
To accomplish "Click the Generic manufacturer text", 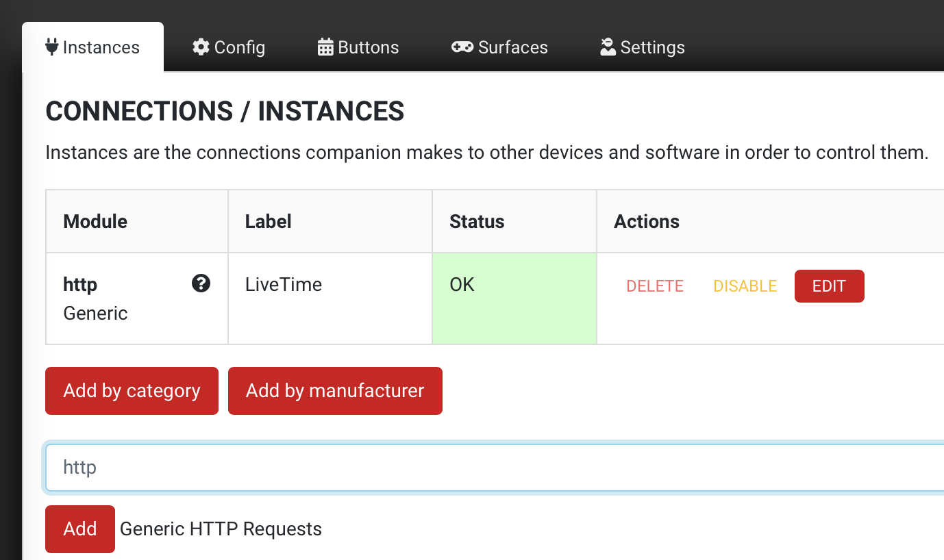I will (95, 314).
